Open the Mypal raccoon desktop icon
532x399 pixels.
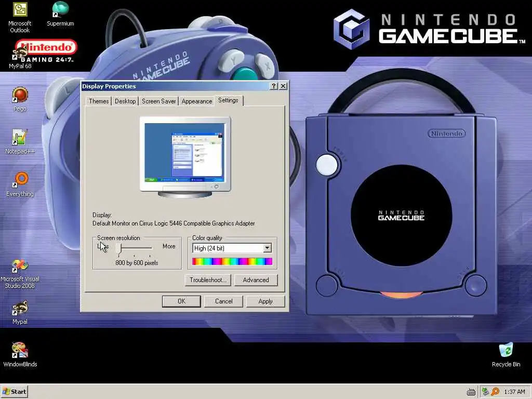(x=20, y=312)
